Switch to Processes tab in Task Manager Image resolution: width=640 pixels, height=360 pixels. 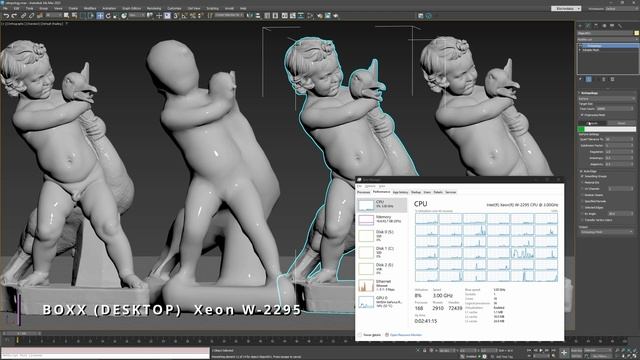(364, 192)
